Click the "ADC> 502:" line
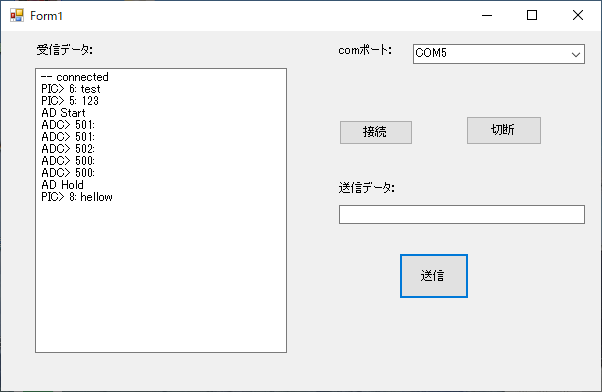Screen dimensions: 602x392 tap(68, 149)
